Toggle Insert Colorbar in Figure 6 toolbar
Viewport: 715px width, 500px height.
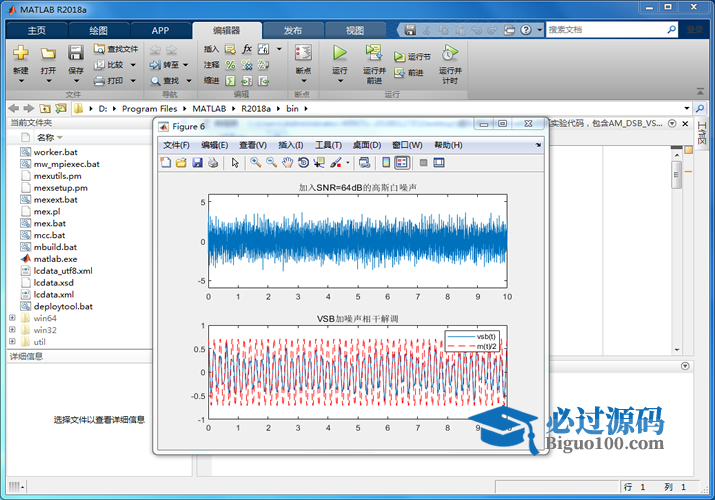coord(386,163)
